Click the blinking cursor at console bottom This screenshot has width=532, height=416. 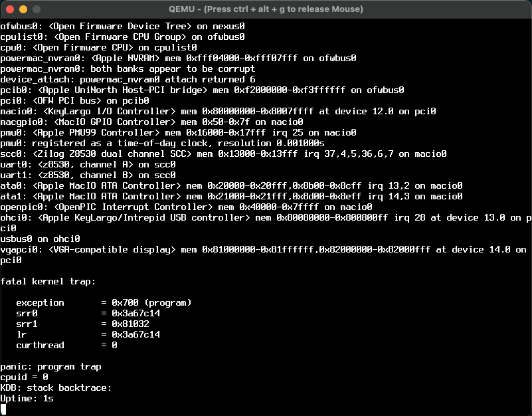coord(3,409)
